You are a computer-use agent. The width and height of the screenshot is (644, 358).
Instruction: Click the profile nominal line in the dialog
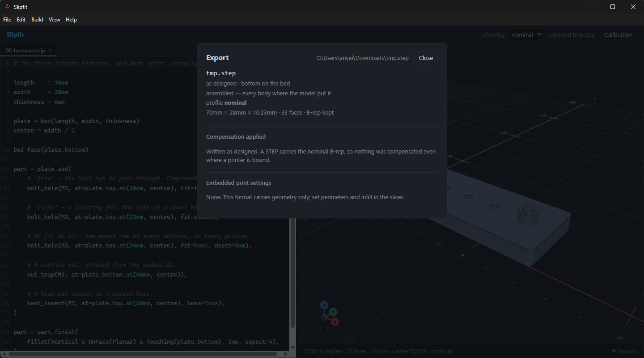(226, 102)
